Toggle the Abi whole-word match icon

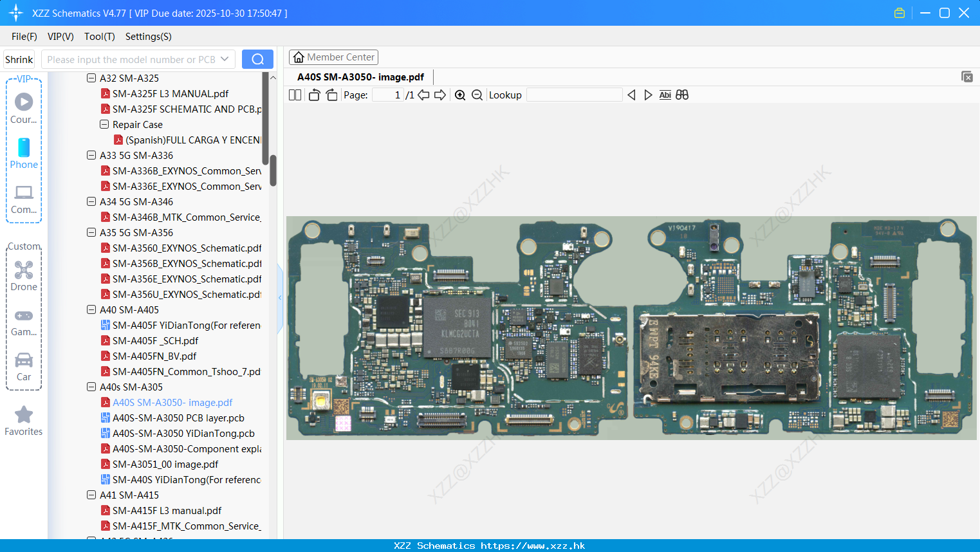(x=665, y=95)
